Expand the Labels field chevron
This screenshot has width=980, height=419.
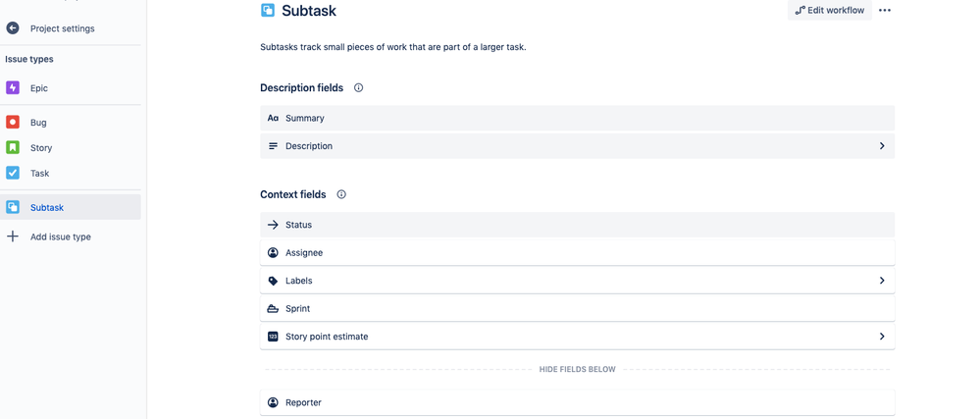[882, 281]
